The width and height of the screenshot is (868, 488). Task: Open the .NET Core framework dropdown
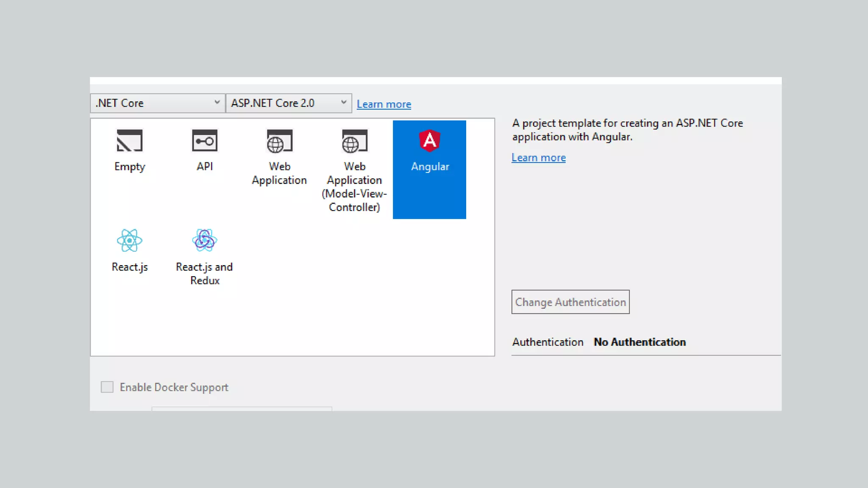coord(158,103)
